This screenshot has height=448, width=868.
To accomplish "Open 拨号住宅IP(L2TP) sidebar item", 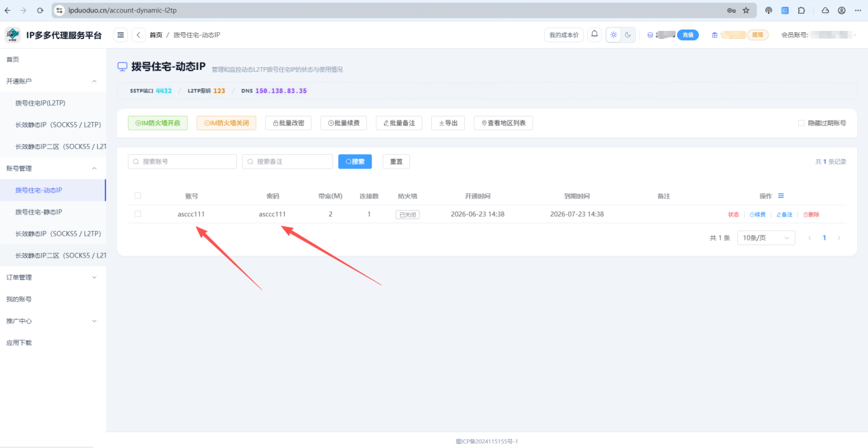I will click(x=53, y=103).
